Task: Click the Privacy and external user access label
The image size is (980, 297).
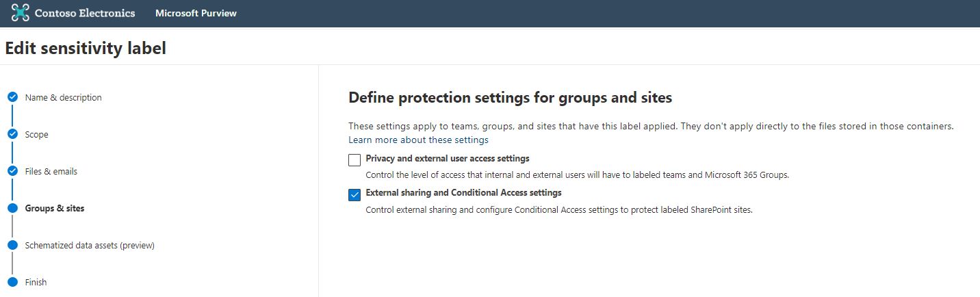Action: click(x=448, y=159)
